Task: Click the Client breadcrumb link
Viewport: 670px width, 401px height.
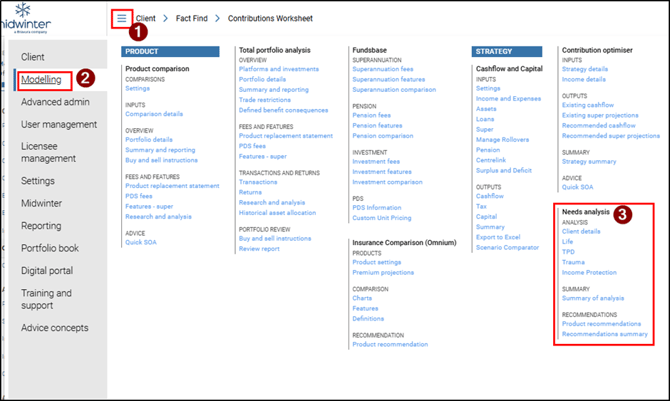Action: pyautogui.click(x=146, y=18)
